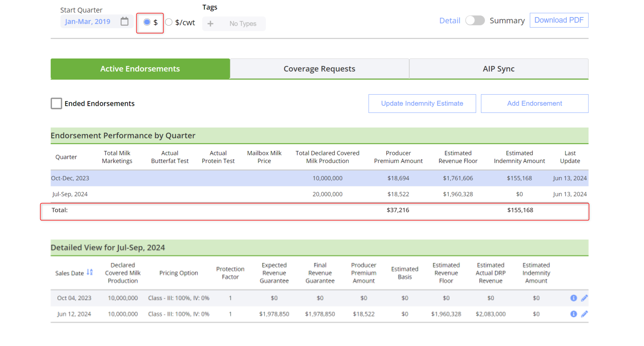
Task: Click the Estimated Basis column header
Action: 405,273
